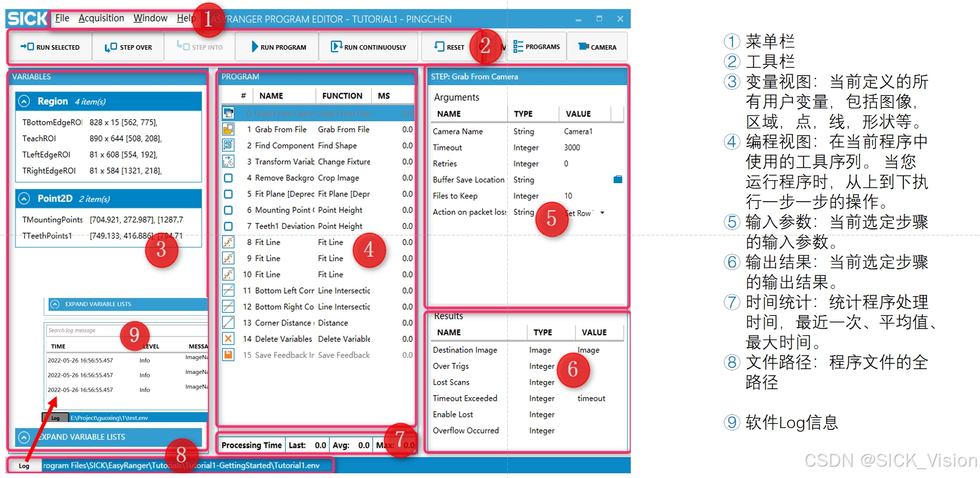Click the icon of step 10 Fit Line

(x=228, y=274)
